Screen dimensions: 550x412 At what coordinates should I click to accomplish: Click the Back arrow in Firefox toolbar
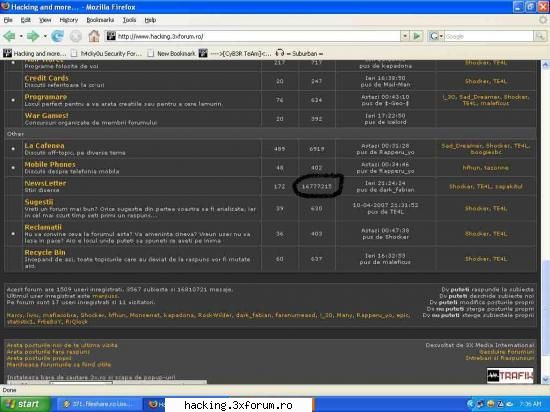(9, 36)
